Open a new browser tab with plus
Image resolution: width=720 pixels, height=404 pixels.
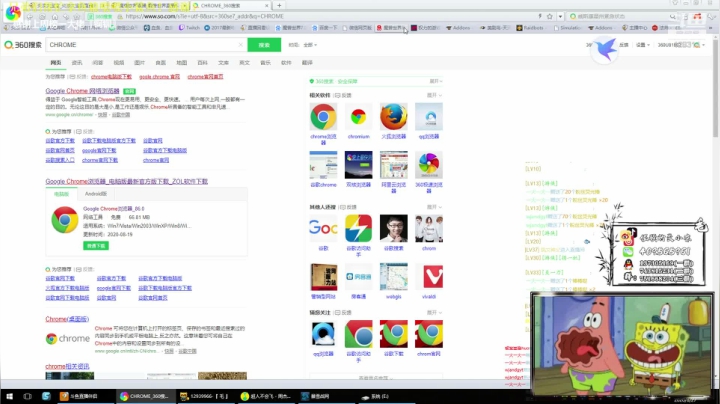point(279,6)
